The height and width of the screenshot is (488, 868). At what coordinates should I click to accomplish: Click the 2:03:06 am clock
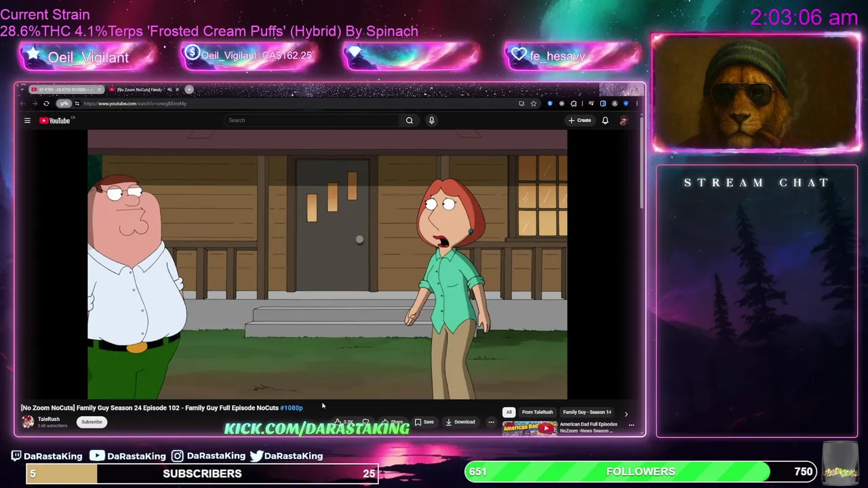[x=804, y=18]
